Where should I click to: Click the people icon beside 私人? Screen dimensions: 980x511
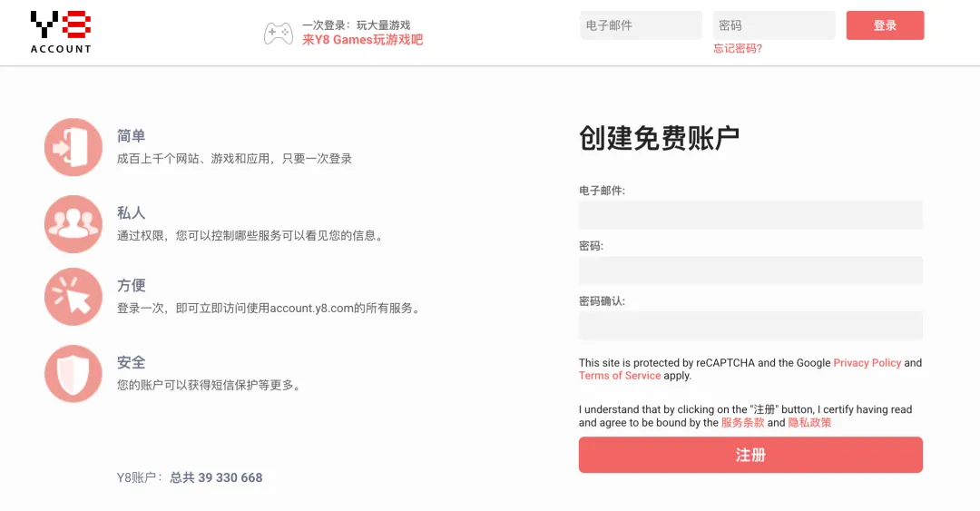[x=73, y=224]
